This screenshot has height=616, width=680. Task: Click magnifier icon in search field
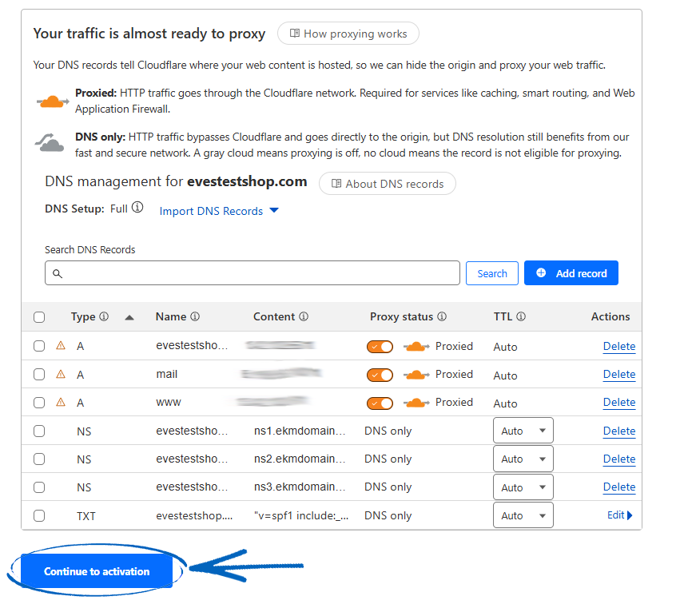[58, 273]
